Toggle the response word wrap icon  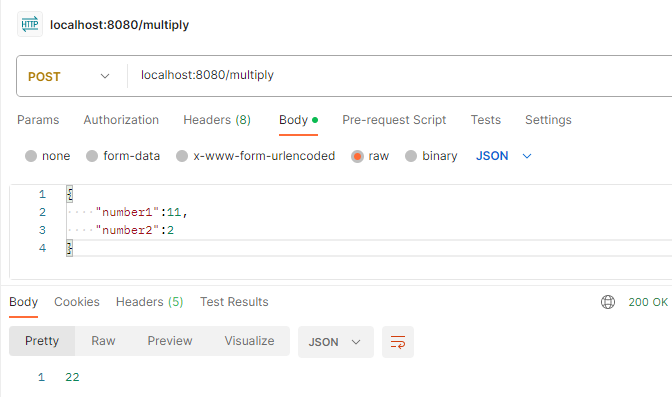coord(398,342)
